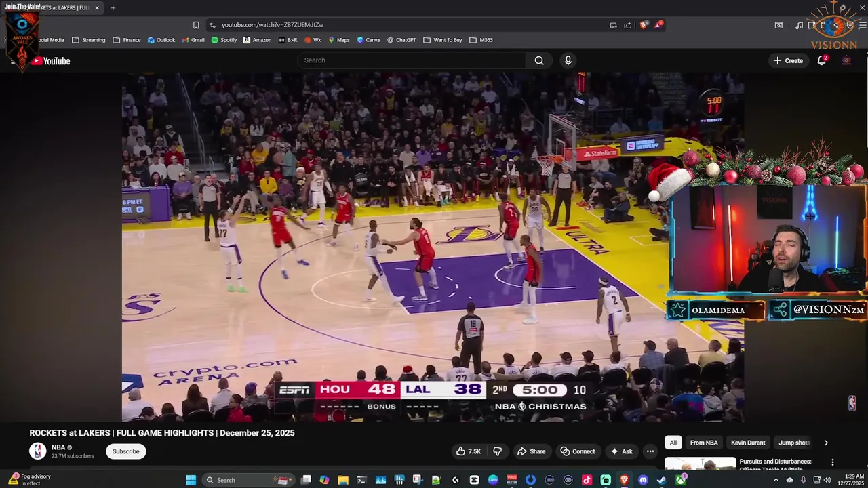Show next filter chips with arrow
This screenshot has height=488, width=868.
[825, 443]
